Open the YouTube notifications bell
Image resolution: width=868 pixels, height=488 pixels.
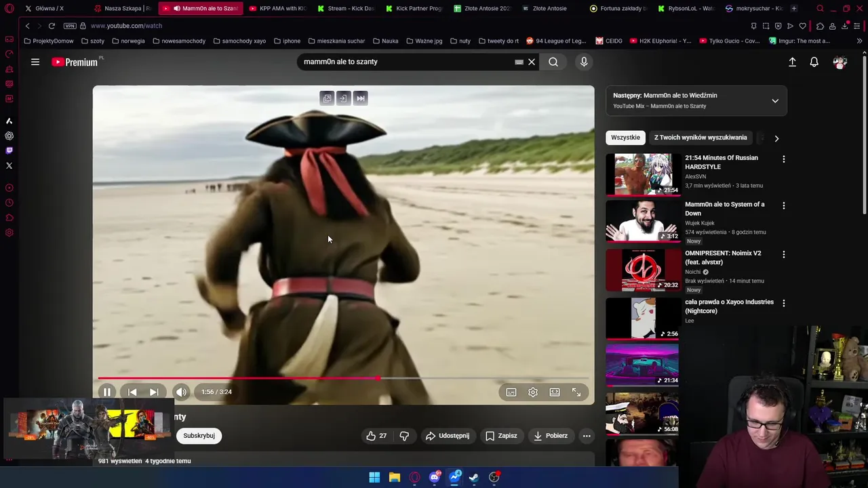point(814,62)
